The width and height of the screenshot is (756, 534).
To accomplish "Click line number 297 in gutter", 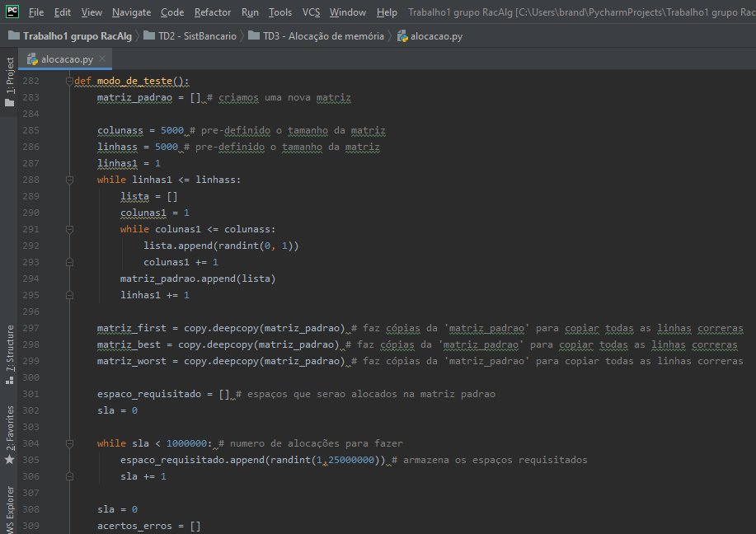I will pyautogui.click(x=31, y=328).
